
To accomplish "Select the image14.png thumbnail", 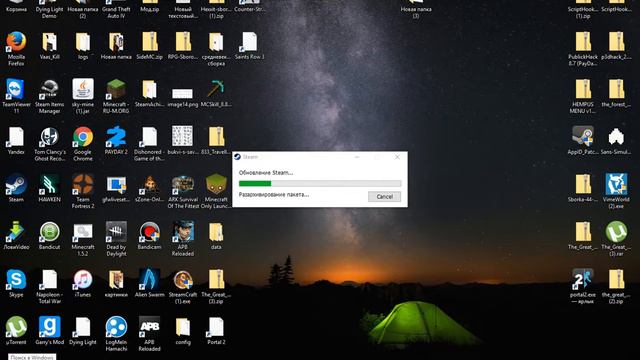I will [182, 94].
